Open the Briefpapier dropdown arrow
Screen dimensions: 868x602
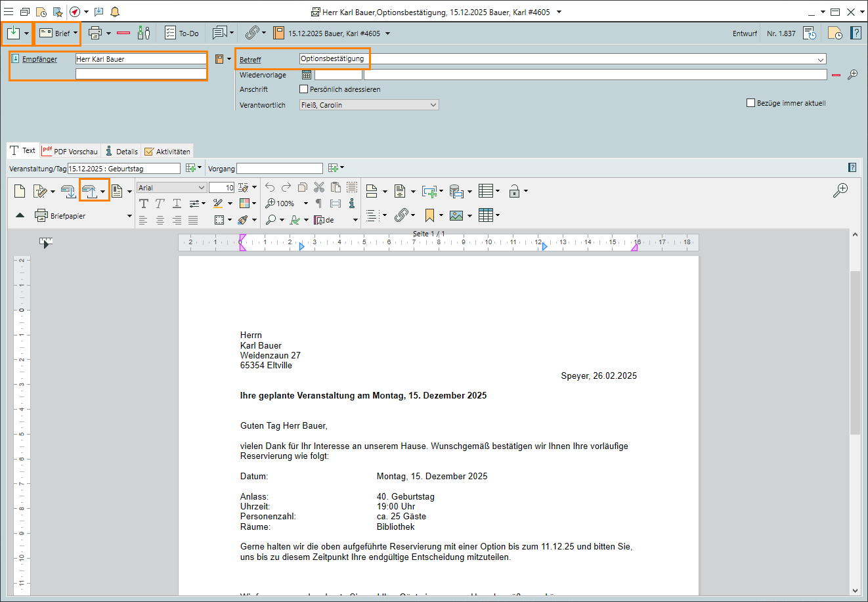click(129, 216)
